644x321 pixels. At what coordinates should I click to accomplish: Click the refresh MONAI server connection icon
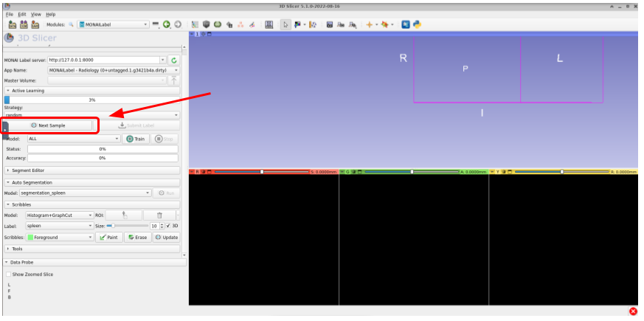click(174, 60)
